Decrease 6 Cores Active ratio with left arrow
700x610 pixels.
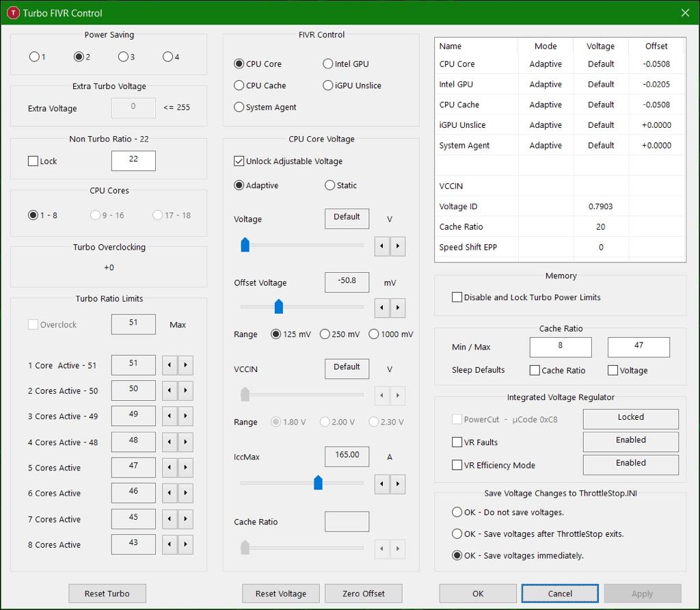coord(170,493)
